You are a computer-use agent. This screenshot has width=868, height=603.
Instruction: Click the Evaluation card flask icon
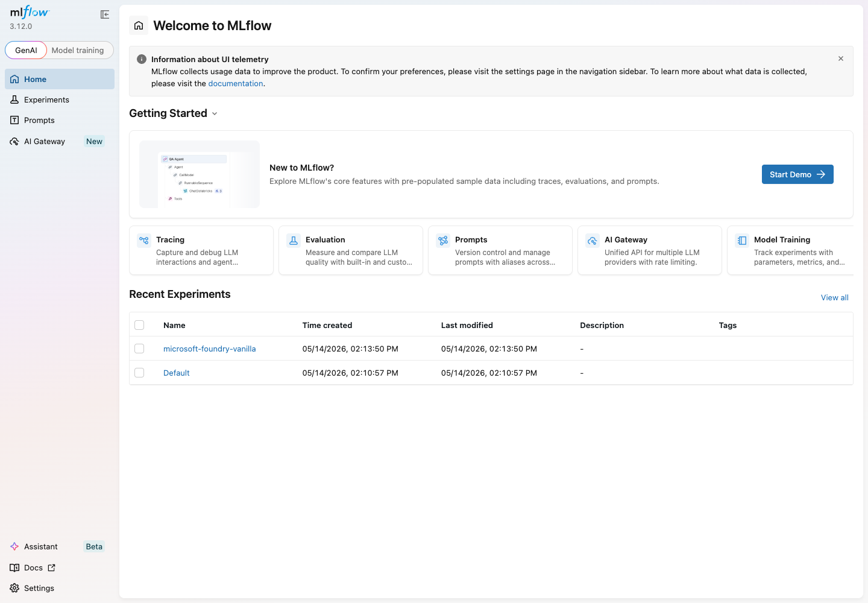tap(294, 241)
